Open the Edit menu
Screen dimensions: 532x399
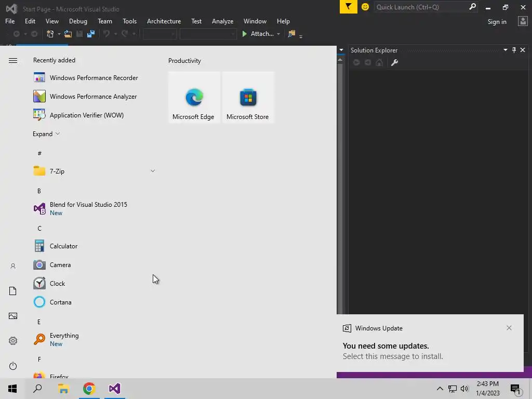(30, 21)
